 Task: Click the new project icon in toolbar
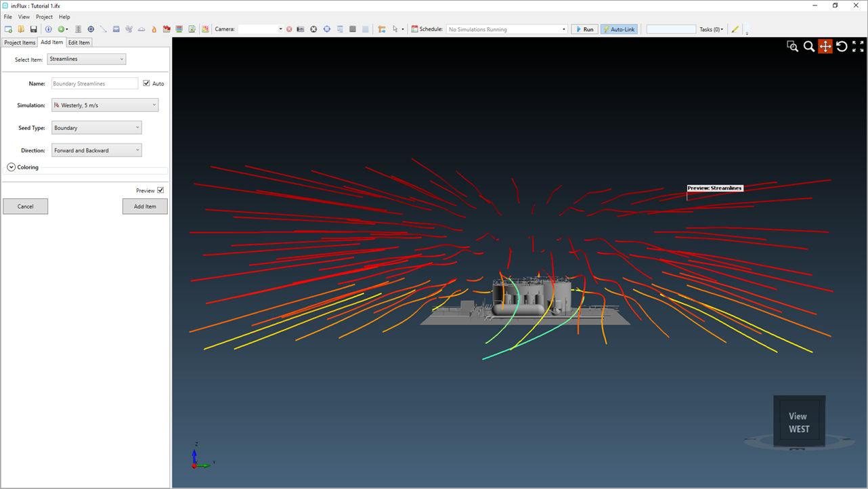(8, 29)
